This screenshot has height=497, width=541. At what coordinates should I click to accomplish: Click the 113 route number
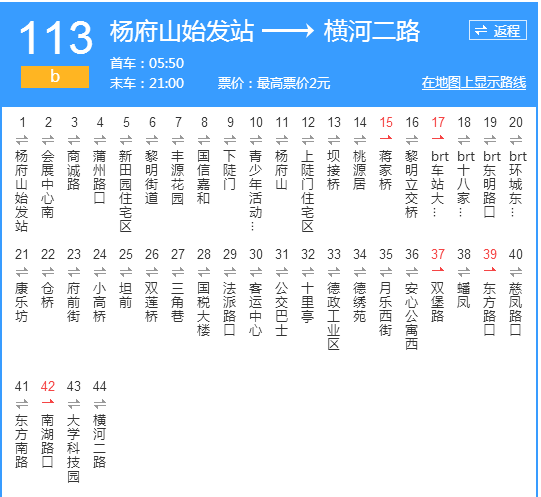pyautogui.click(x=56, y=38)
